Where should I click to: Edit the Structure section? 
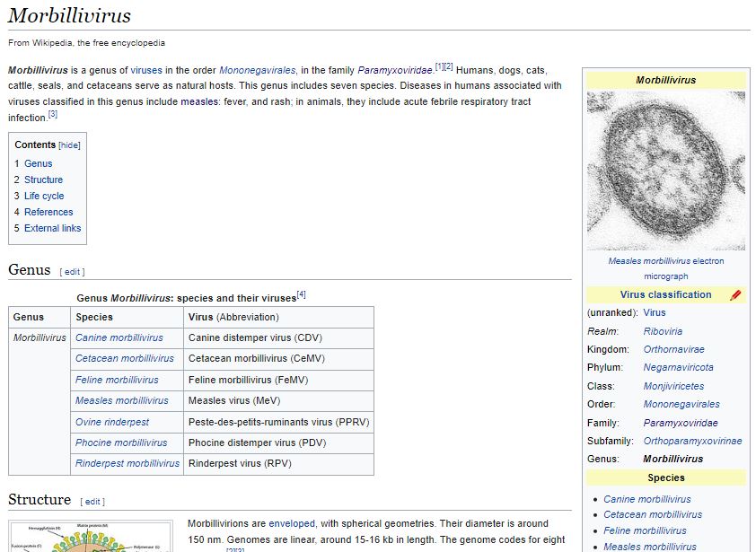click(92, 502)
